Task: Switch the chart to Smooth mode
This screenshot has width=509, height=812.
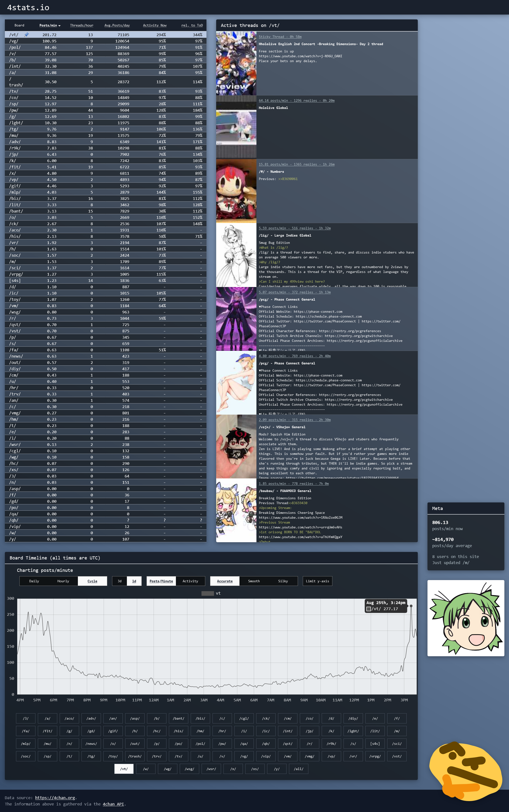Action: click(254, 581)
